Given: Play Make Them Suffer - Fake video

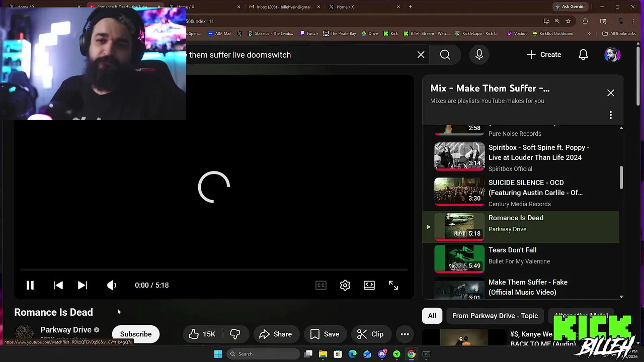Looking at the screenshot, I should pos(521,287).
